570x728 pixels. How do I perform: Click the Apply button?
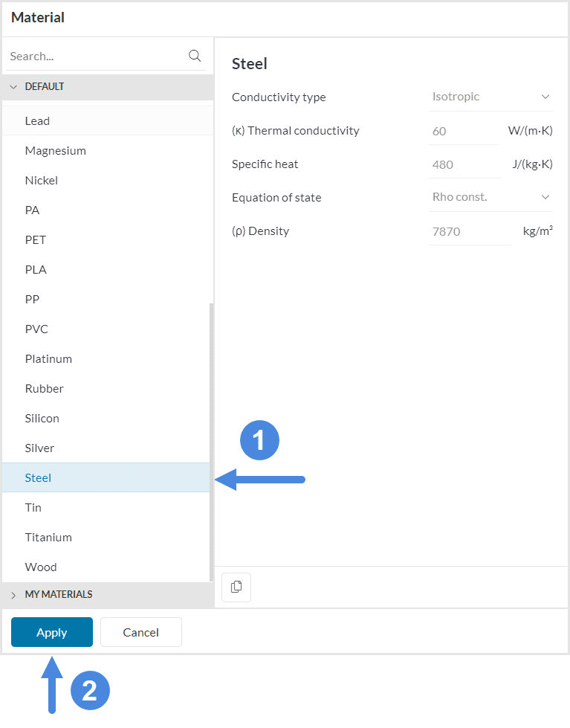click(52, 632)
